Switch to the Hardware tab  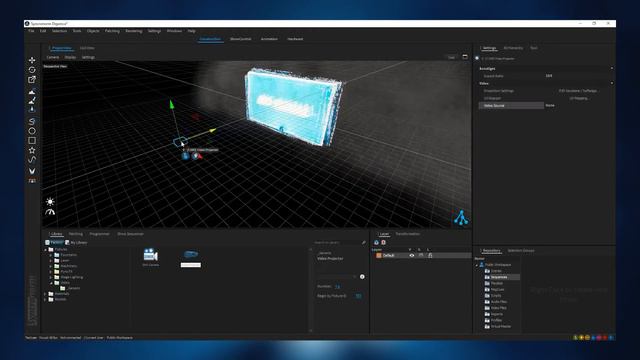(x=295, y=39)
